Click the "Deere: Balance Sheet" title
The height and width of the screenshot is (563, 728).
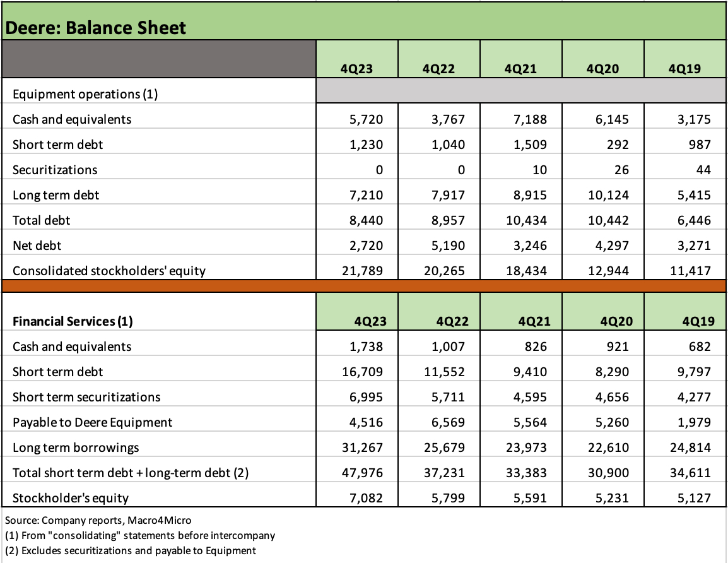click(x=95, y=28)
